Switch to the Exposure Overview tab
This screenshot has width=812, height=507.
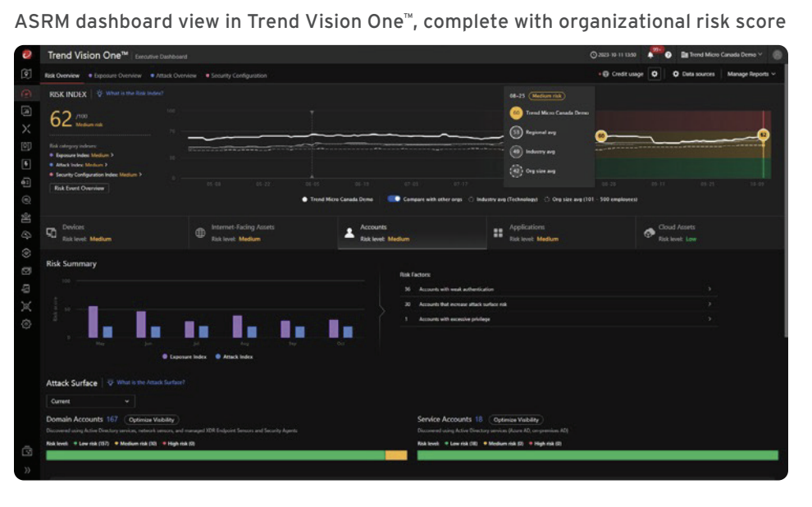[115, 75]
